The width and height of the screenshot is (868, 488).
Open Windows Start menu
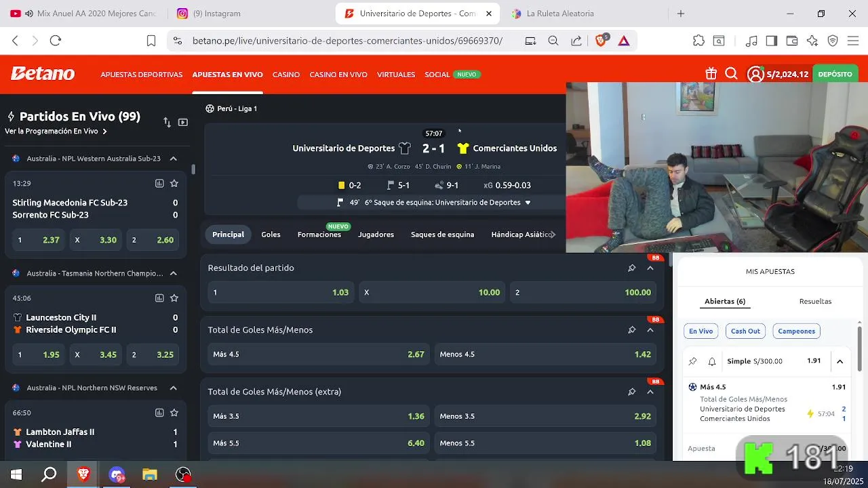coord(16,474)
